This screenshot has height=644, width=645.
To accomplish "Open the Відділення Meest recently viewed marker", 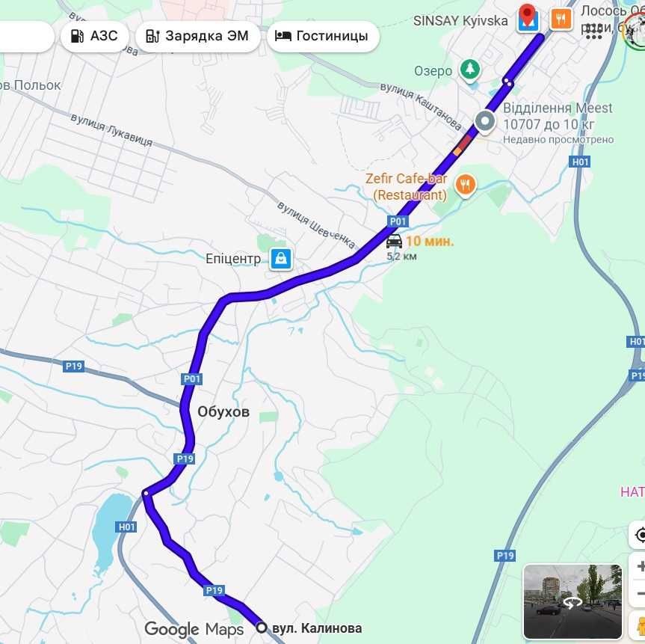I will pos(485,121).
